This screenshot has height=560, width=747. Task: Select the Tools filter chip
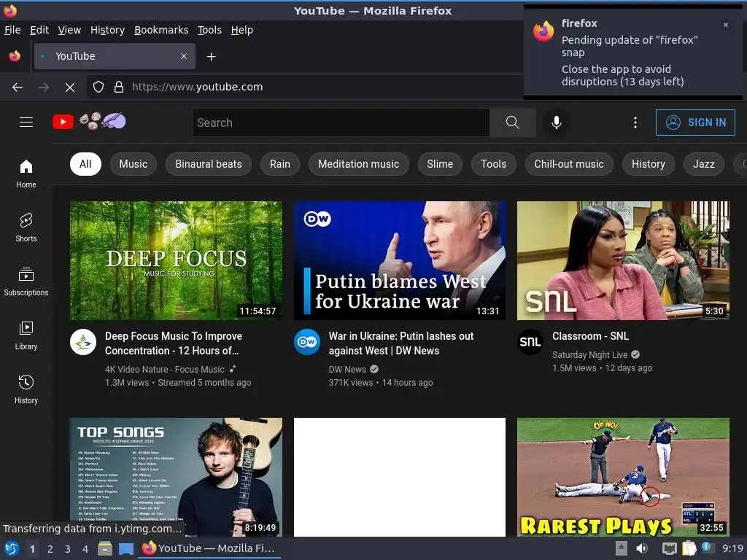(494, 164)
